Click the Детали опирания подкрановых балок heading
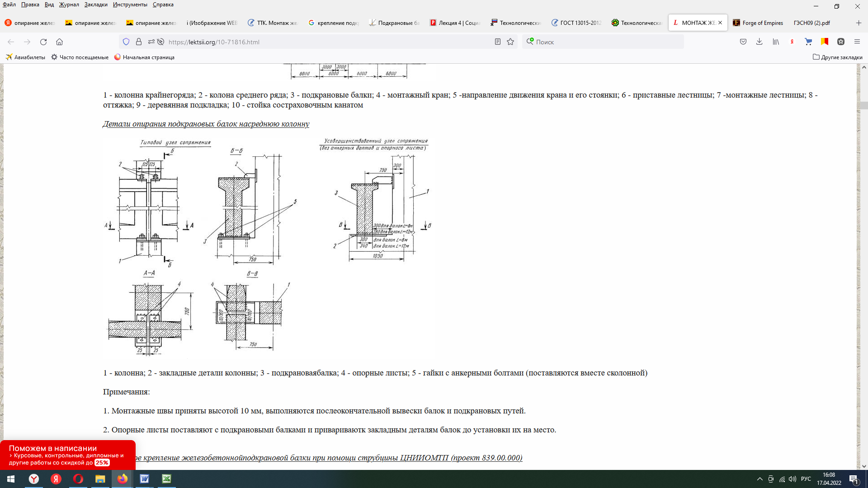868x488 pixels. 206,124
